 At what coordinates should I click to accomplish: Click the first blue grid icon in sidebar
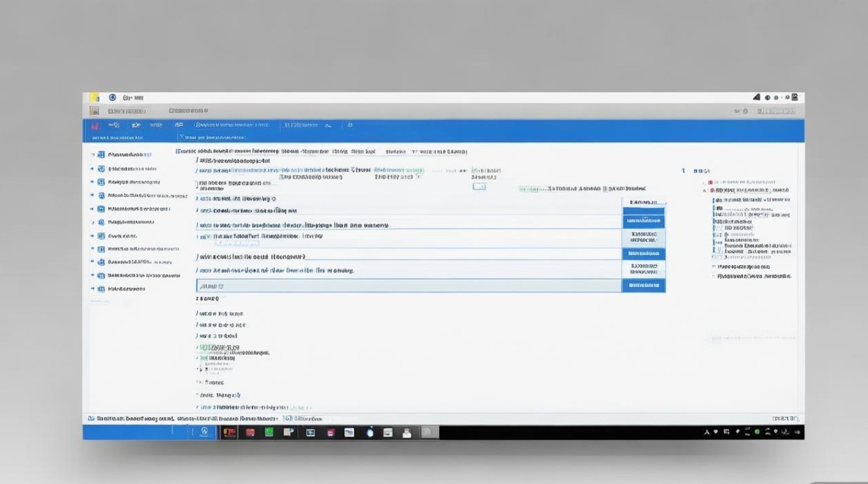coord(101,155)
